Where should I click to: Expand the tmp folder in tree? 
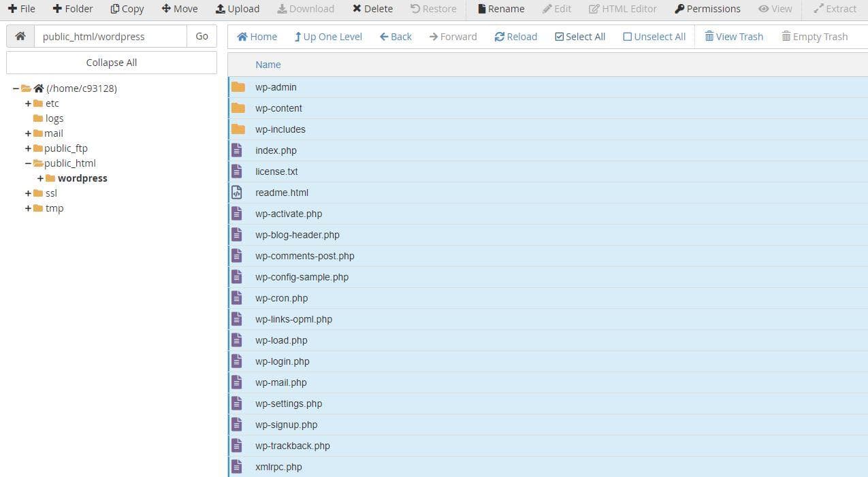(28, 208)
